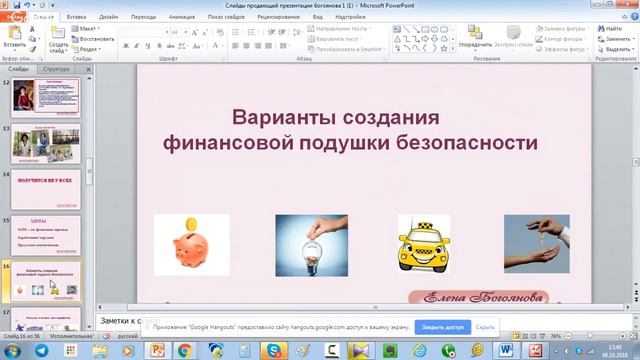
Task: Center text in paragraph group
Action: pos(247,46)
